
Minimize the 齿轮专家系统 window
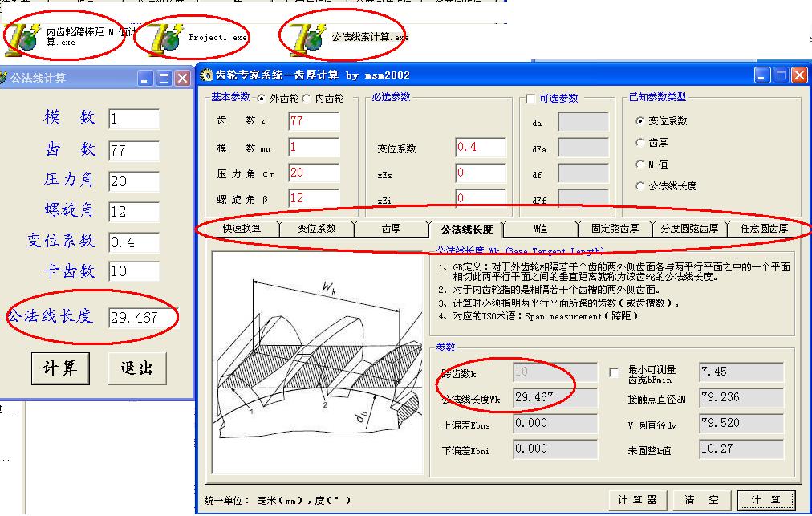[761, 75]
